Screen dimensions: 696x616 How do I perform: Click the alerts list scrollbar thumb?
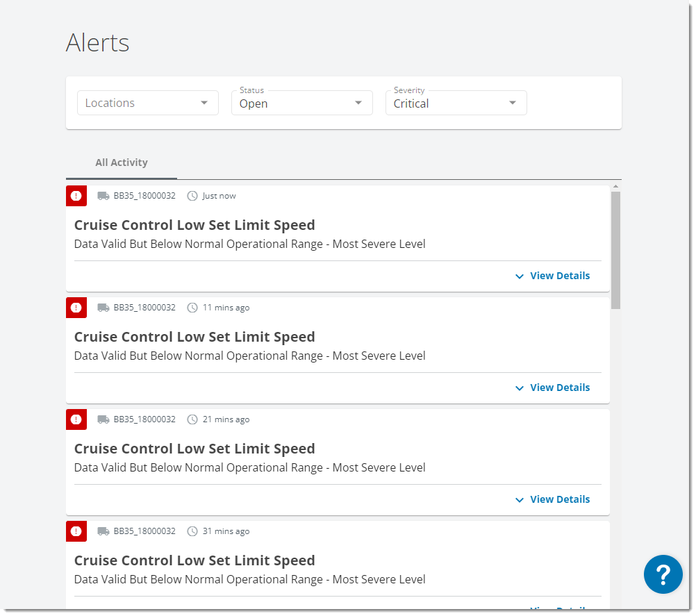[615, 250]
